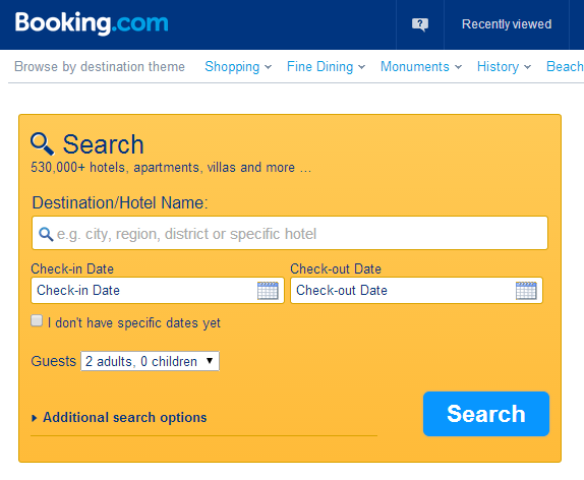Click the magnifier icon inside the destination field

pos(46,234)
